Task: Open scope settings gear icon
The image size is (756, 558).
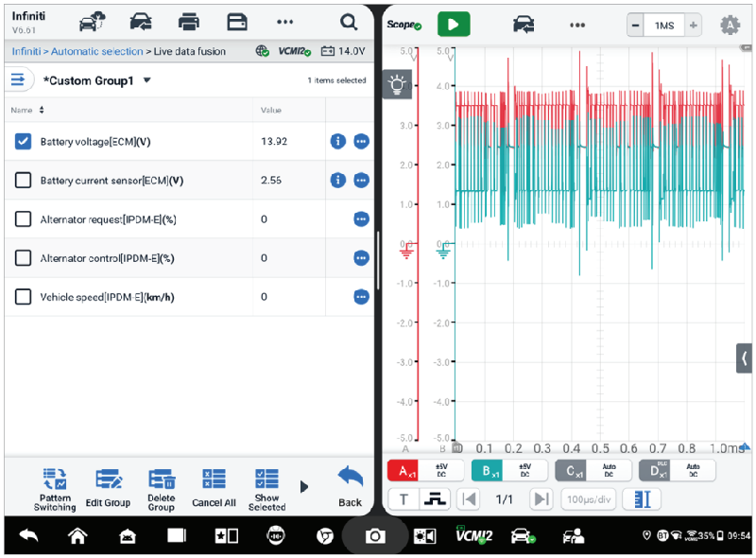Action: pos(730,26)
